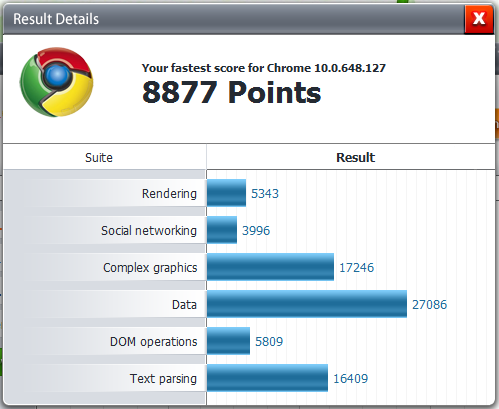Select the Rendering suite row label
This screenshot has height=409, width=499.
coord(169,193)
